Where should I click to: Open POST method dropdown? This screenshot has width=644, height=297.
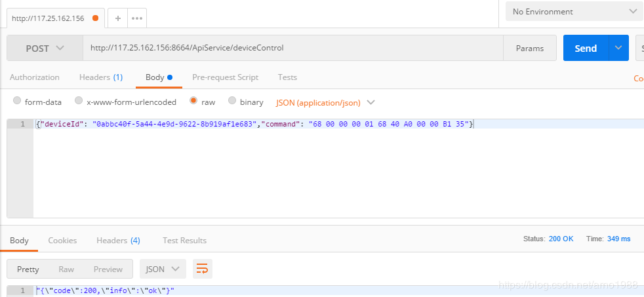[45, 49]
